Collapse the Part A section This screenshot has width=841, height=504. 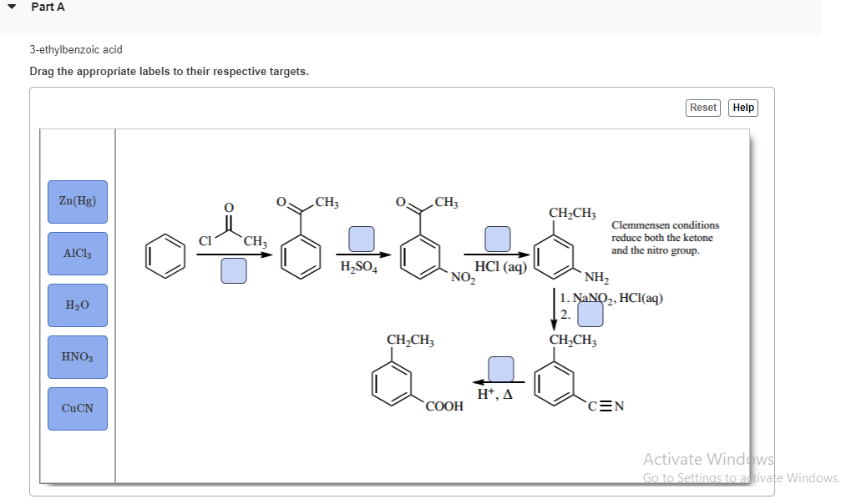point(12,7)
